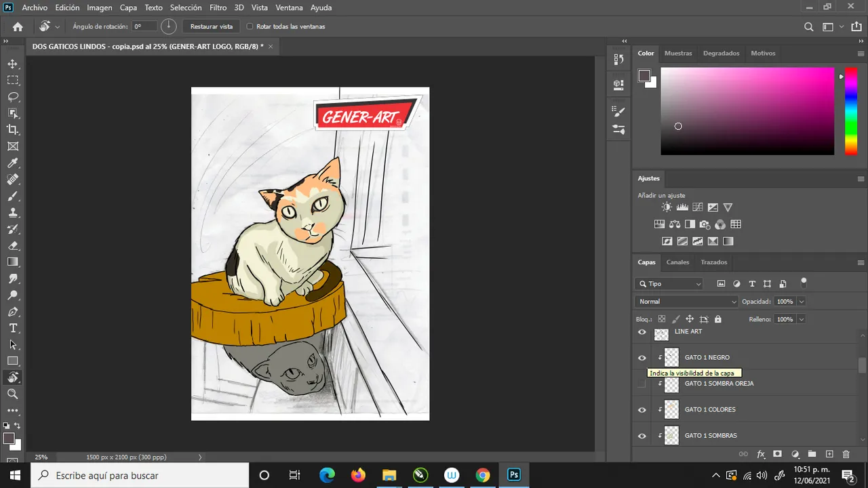Click the Home icon in options bar
Screen dimensions: 868x488
pos(18,26)
